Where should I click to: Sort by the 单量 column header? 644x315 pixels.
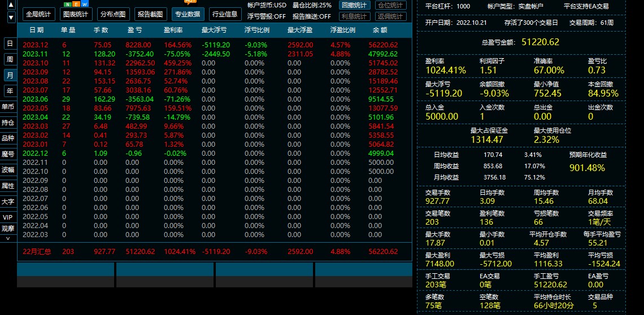[x=68, y=30]
